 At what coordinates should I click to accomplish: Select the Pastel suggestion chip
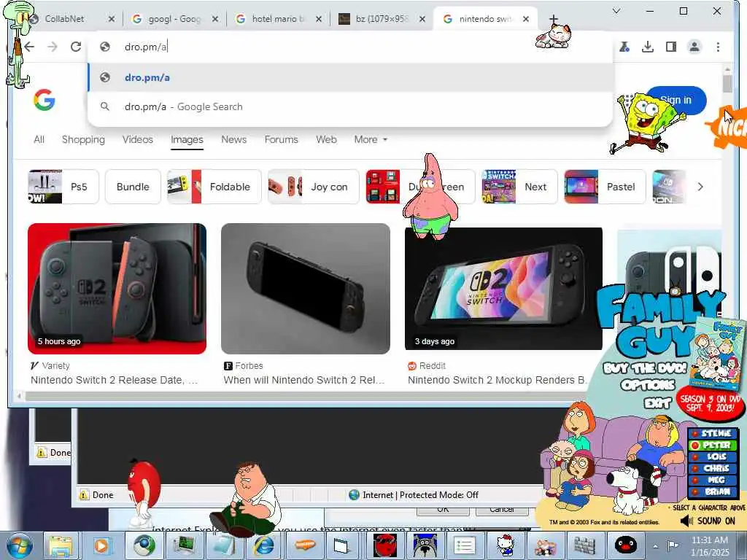pos(605,187)
